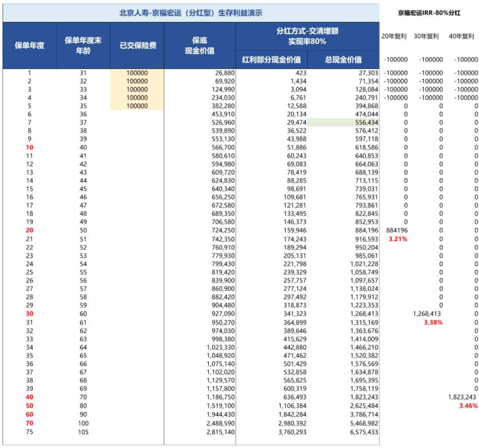Viewport: 479px width, 448px height.
Task: Select the 884196 value in 20年复利 column
Action: 397,230
